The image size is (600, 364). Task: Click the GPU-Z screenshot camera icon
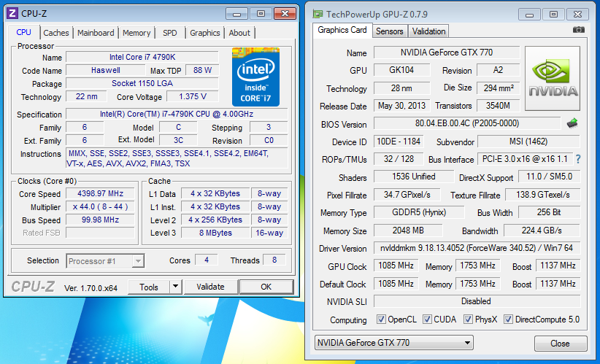pos(578,30)
